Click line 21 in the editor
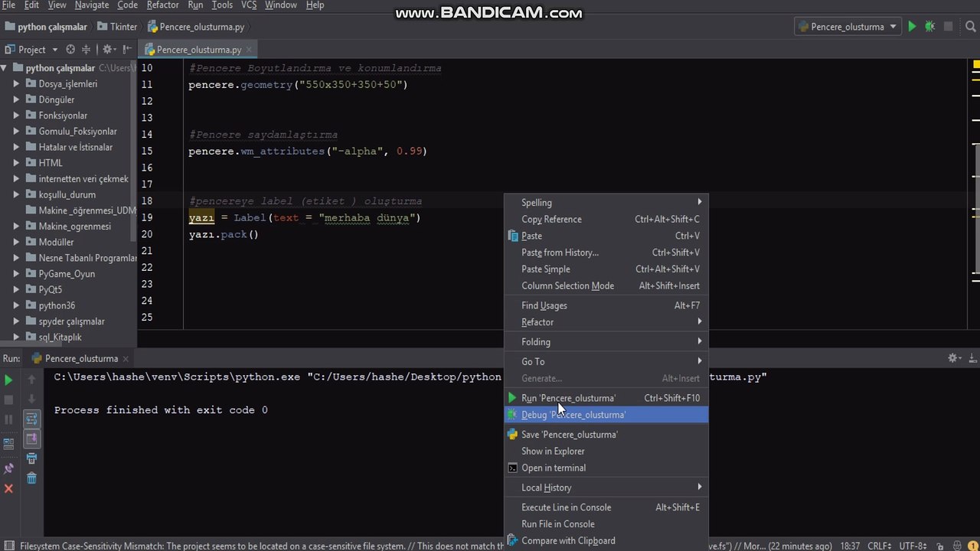The width and height of the screenshot is (980, 551). point(551,251)
